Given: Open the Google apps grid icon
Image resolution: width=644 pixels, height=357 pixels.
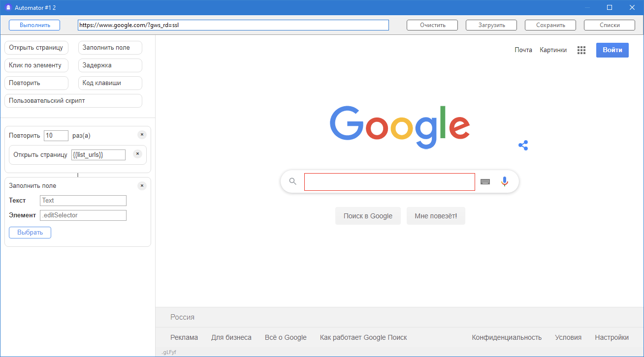Looking at the screenshot, I should [581, 50].
